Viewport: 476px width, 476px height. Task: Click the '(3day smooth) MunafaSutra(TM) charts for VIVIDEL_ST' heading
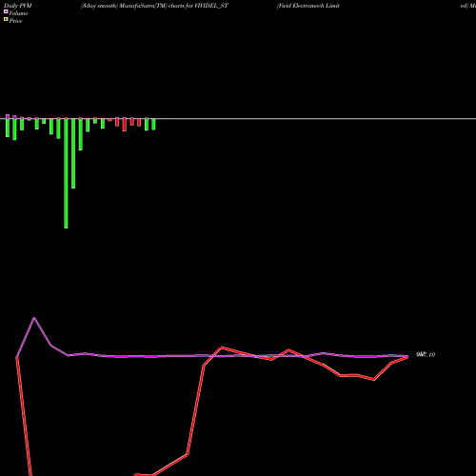[154, 6]
